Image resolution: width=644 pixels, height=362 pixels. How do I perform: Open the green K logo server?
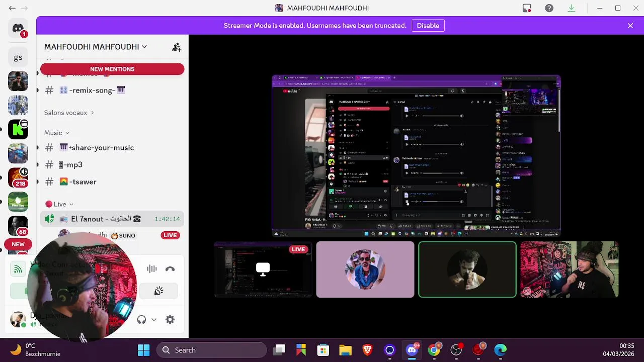pyautogui.click(x=18, y=129)
